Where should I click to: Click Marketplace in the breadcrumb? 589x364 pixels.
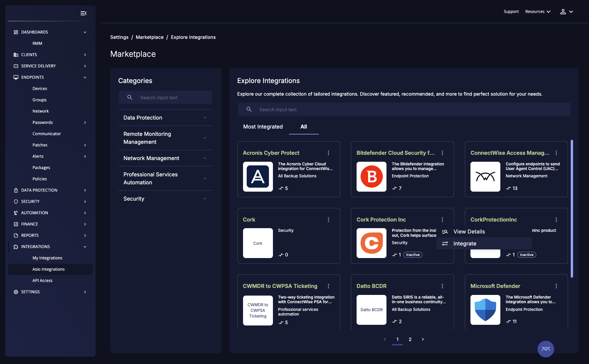149,37
